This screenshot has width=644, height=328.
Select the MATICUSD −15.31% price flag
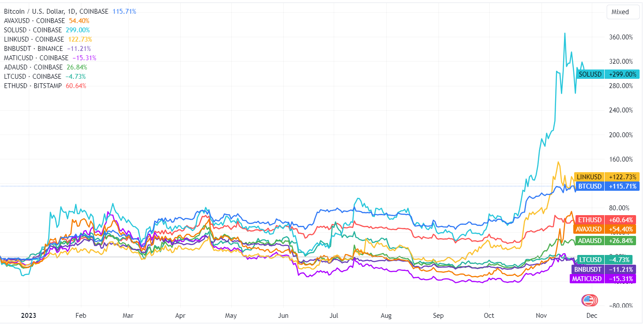click(606, 278)
